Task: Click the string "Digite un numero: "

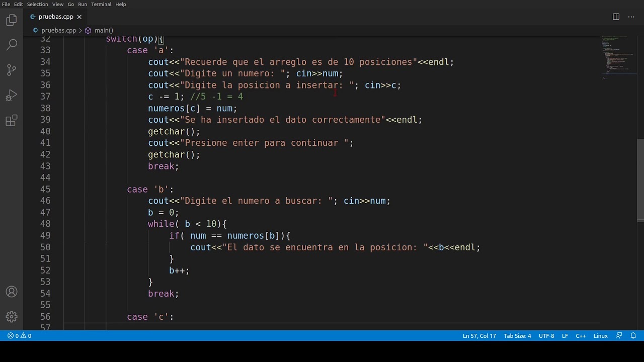Action: pyautogui.click(x=232, y=73)
